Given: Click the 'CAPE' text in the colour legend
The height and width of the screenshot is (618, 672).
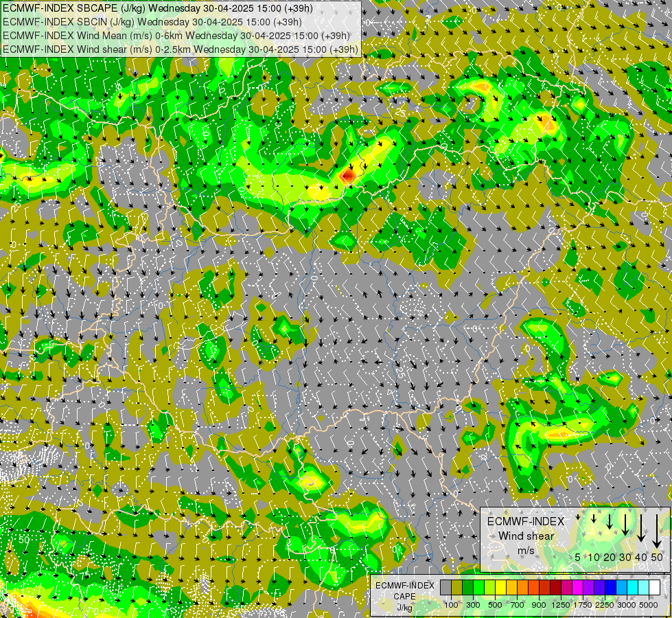Looking at the screenshot, I should click(404, 597).
